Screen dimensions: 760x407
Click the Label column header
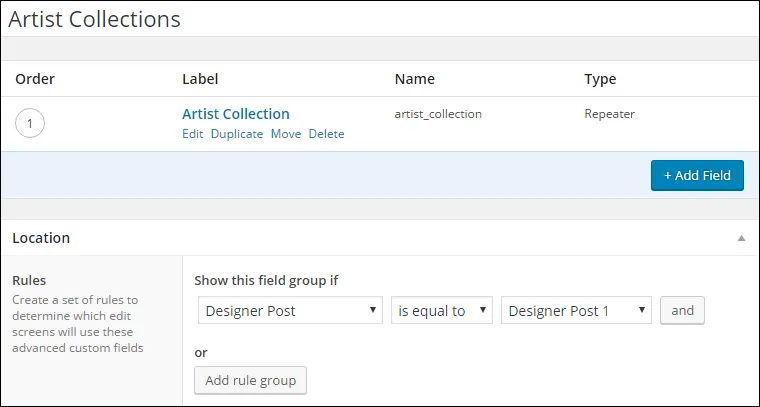(x=200, y=79)
